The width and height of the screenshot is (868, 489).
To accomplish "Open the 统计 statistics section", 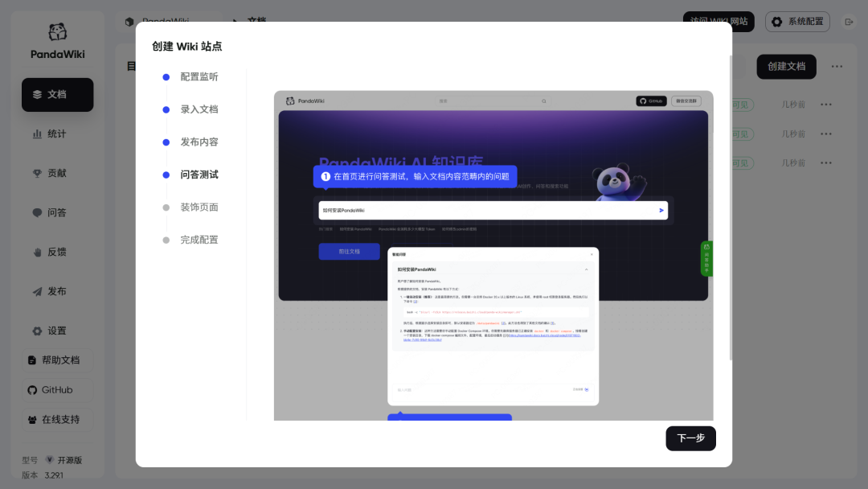I will [58, 134].
